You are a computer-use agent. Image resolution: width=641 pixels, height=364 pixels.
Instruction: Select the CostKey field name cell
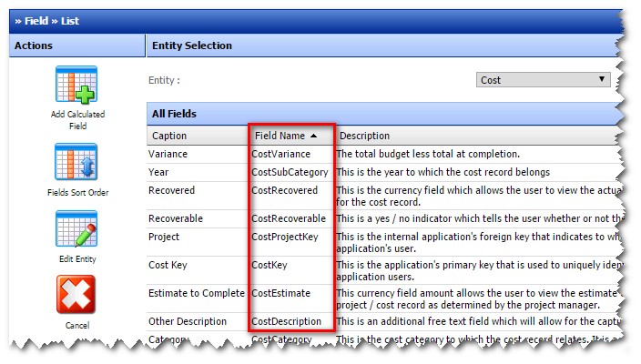click(269, 265)
